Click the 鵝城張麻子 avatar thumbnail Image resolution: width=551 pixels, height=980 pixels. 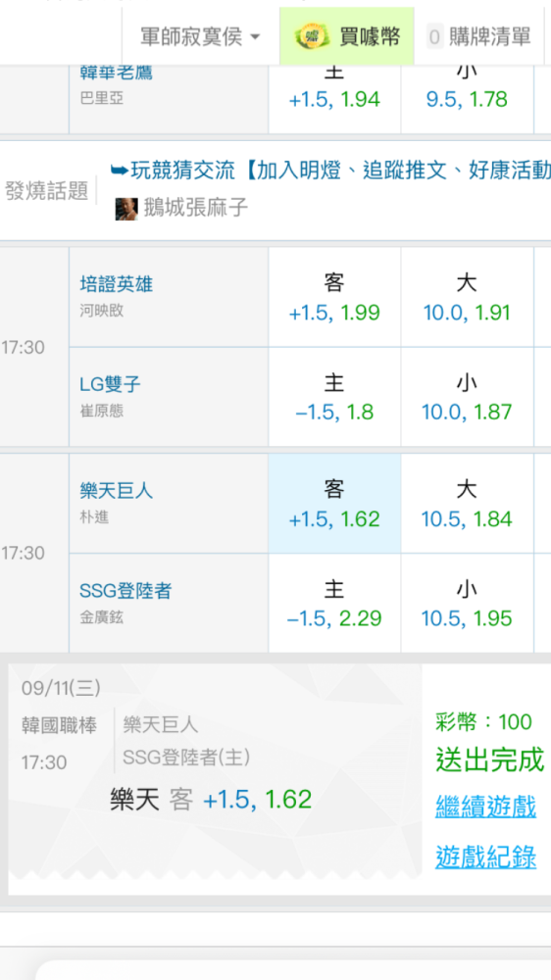pyautogui.click(x=126, y=208)
